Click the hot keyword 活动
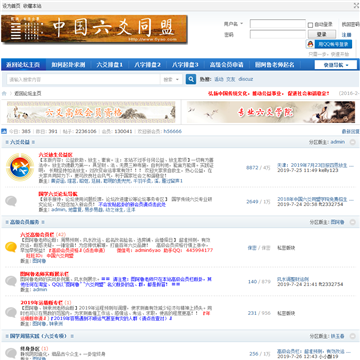360x360 pixels. pyautogui.click(x=219, y=79)
